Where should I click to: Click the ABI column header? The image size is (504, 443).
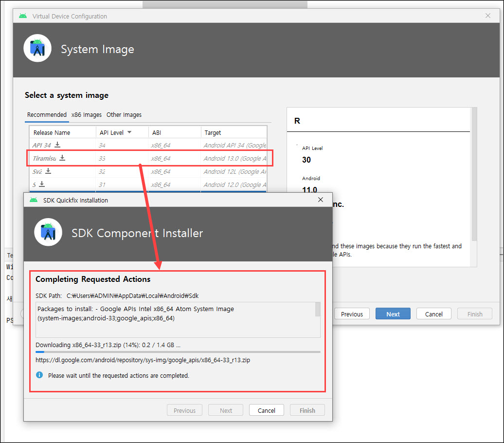tap(175, 132)
